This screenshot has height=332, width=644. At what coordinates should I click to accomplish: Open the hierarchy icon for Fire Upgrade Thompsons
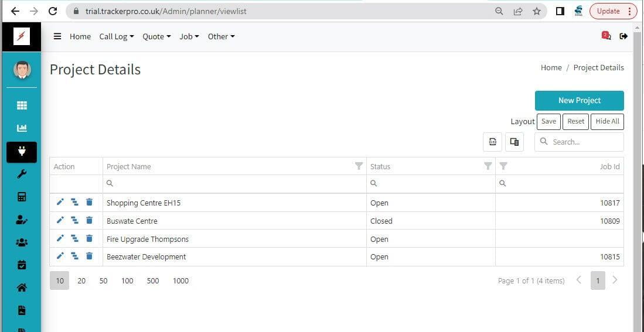click(74, 239)
